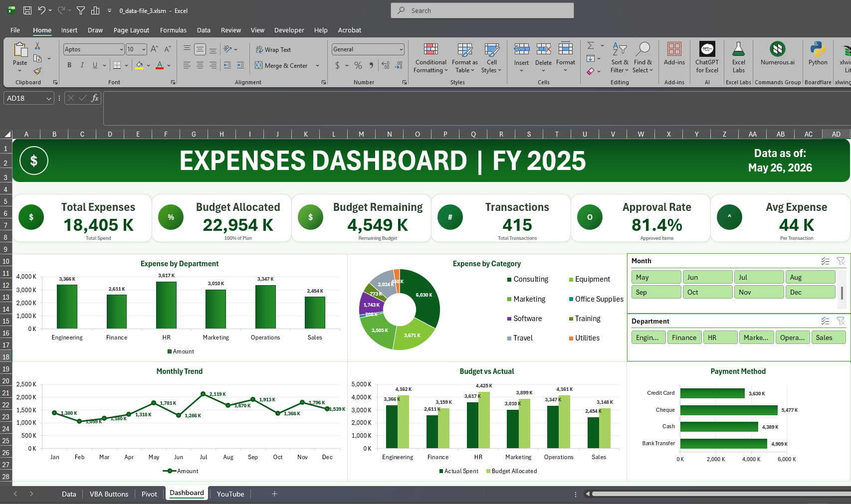Screen dimensions: 851x504
Task: Clear the Department slicer filter
Action: pos(841,321)
